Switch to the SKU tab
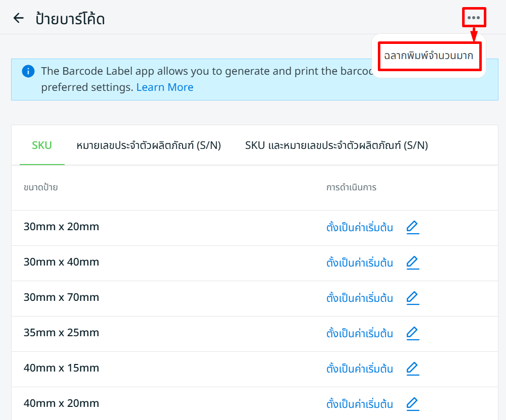The width and height of the screenshot is (506, 420). (x=42, y=145)
